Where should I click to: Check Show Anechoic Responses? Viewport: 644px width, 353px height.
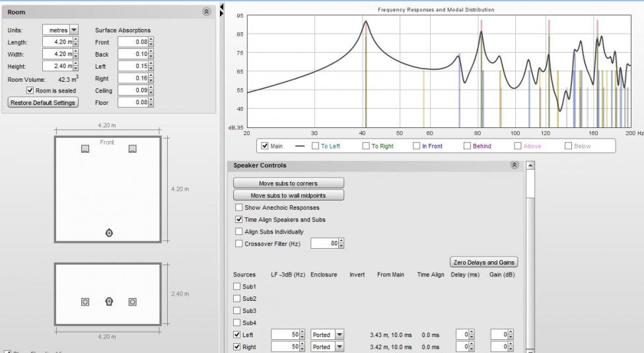point(238,207)
